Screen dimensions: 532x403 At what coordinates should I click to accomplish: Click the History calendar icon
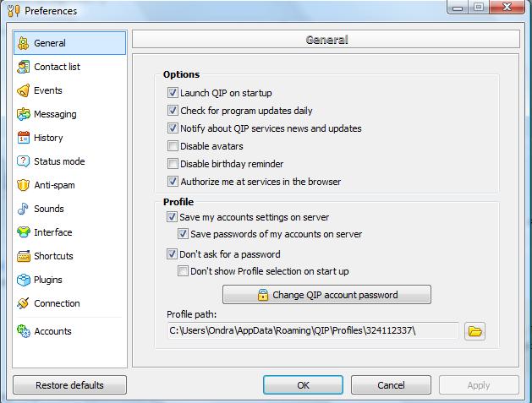[24, 139]
